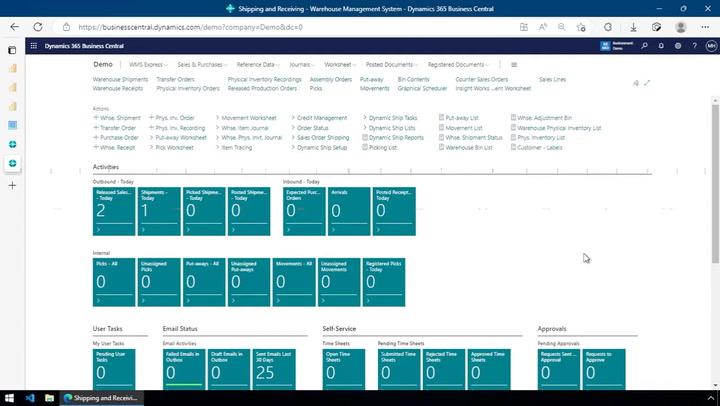Open Dynamic Ship Setup action

319,148
